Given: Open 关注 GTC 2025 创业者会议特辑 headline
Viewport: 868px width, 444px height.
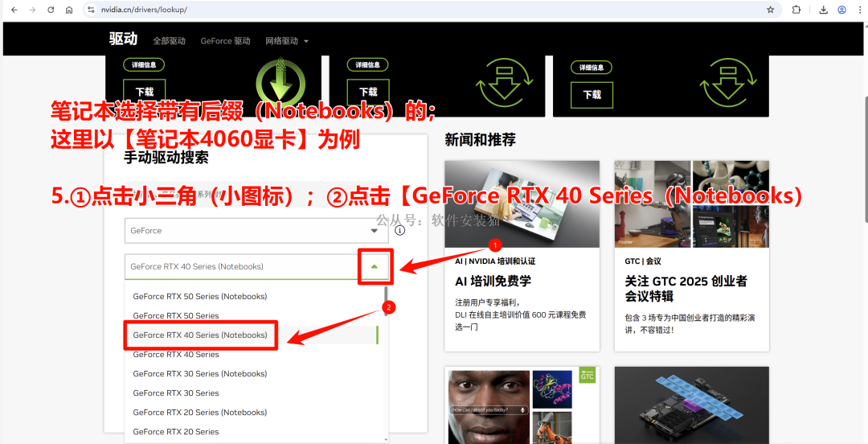Looking at the screenshot, I should pyautogui.click(x=686, y=288).
